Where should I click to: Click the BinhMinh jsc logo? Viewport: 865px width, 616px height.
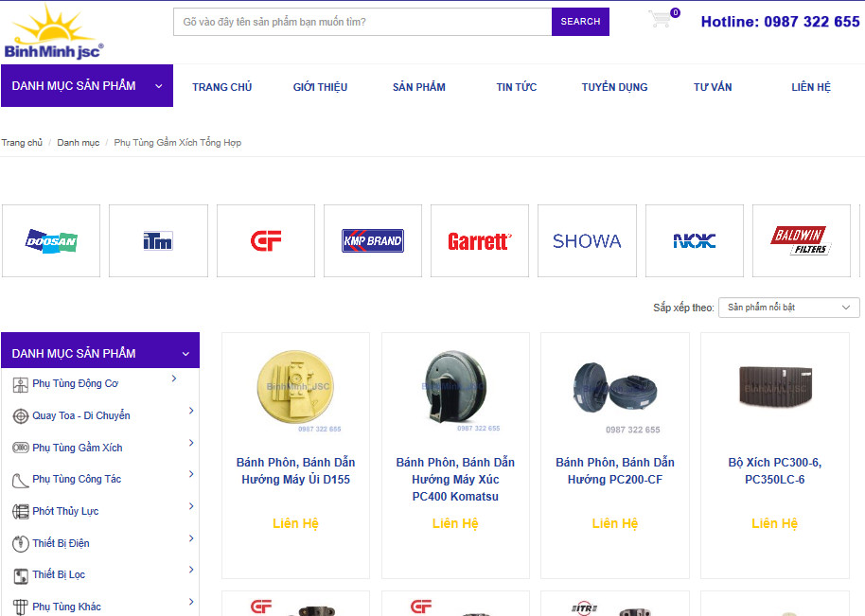click(x=54, y=32)
